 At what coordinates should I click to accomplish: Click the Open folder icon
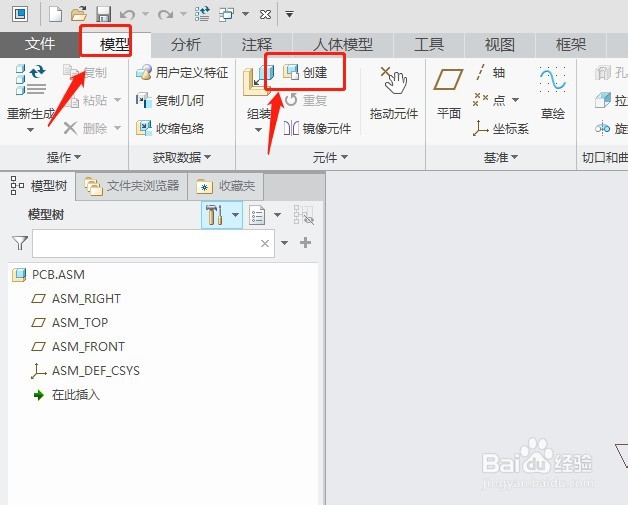point(79,14)
